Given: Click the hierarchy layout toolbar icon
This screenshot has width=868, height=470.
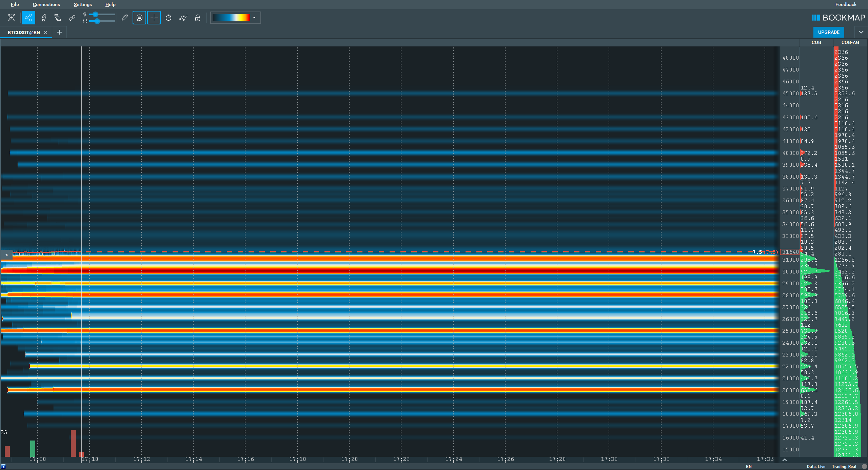Looking at the screenshot, I should (58, 18).
